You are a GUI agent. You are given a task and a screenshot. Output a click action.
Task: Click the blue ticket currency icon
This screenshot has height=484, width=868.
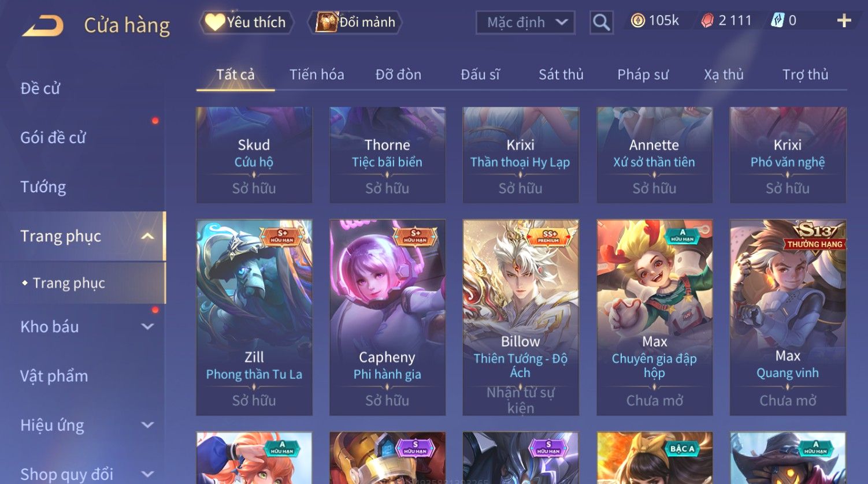tap(778, 21)
